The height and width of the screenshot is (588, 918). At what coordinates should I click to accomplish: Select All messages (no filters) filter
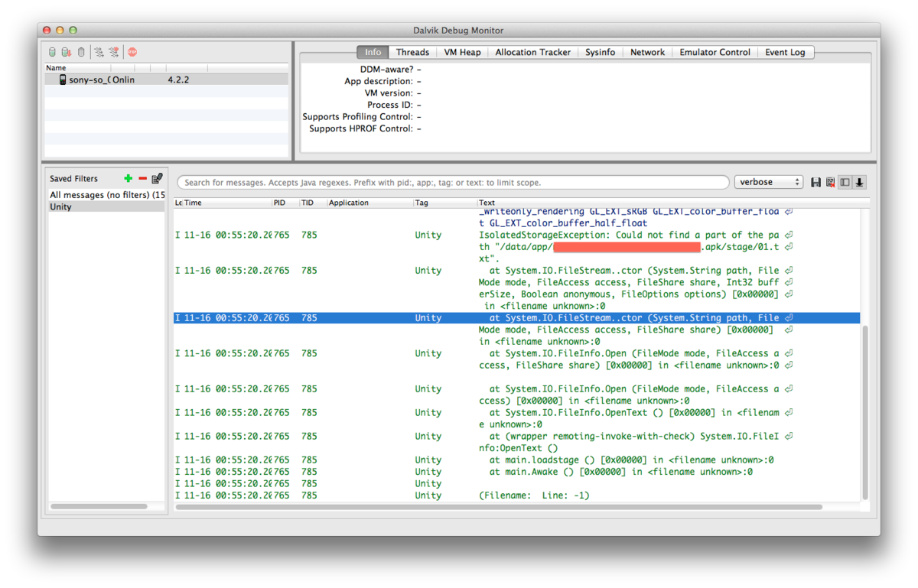106,195
